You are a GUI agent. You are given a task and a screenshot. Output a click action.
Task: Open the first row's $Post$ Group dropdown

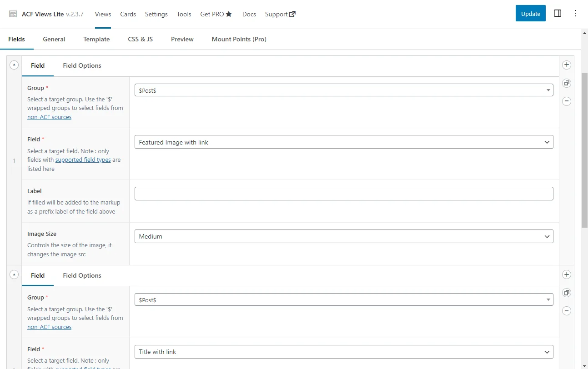[344, 90]
